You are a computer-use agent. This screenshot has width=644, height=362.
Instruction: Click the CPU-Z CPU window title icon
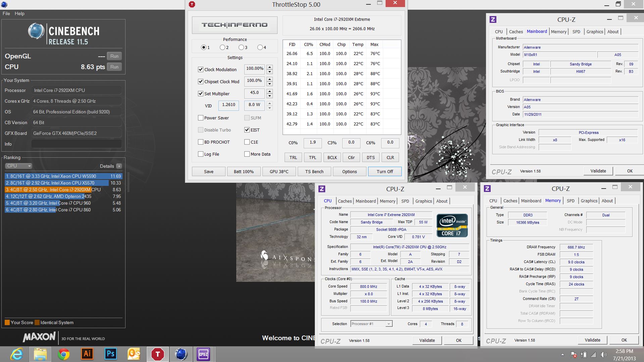[x=321, y=189]
